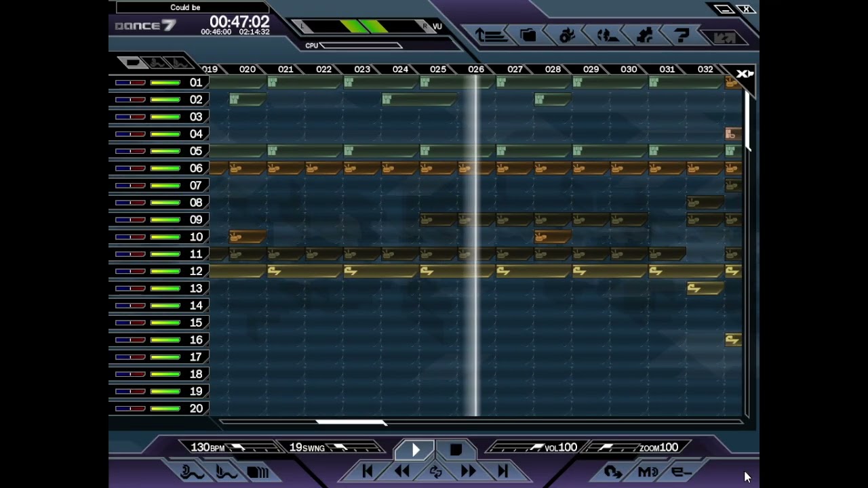The image size is (868, 488).
Task: Select track number 02 label
Action: (x=196, y=100)
